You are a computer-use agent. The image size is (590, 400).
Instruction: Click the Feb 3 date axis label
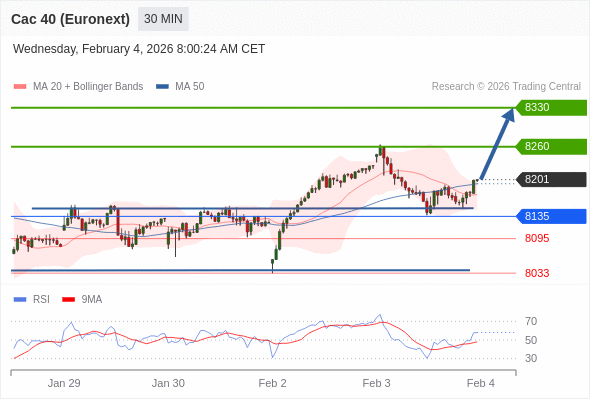pyautogui.click(x=376, y=383)
